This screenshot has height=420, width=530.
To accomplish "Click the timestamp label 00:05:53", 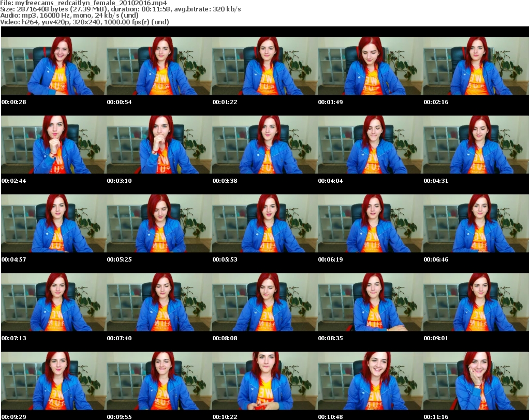I will click(x=225, y=259).
